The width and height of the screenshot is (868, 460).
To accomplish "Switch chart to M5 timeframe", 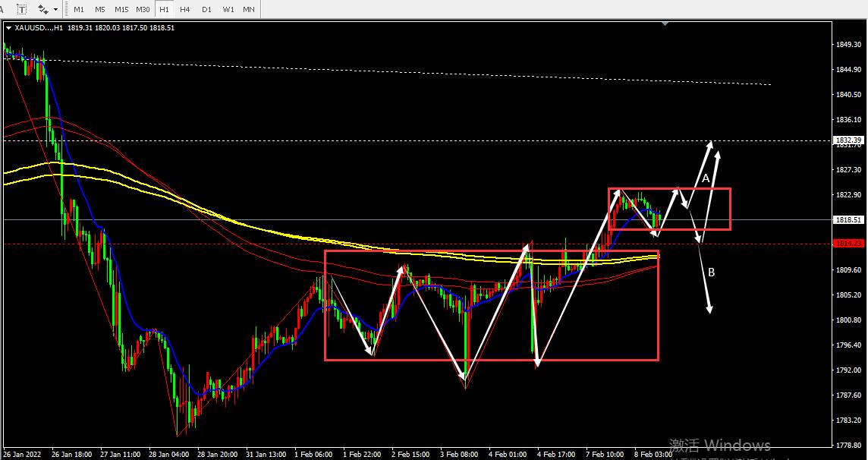I will (x=99, y=9).
